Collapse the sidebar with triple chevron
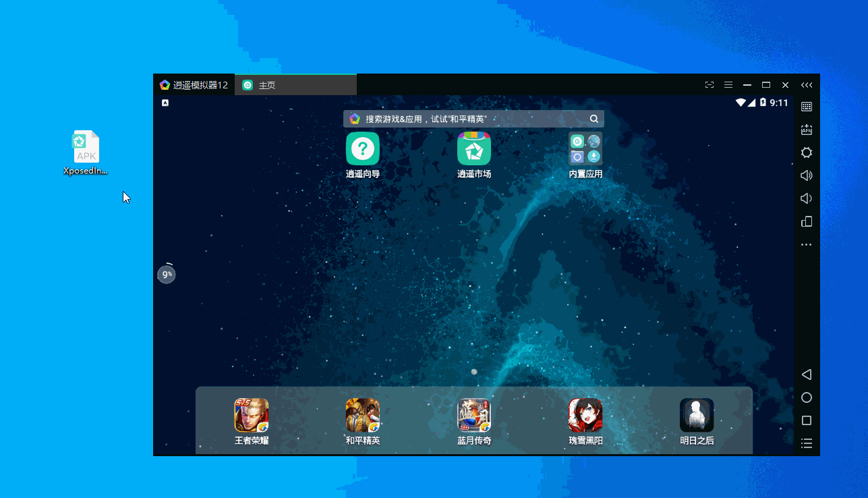Image resolution: width=868 pixels, height=498 pixels. tap(806, 85)
